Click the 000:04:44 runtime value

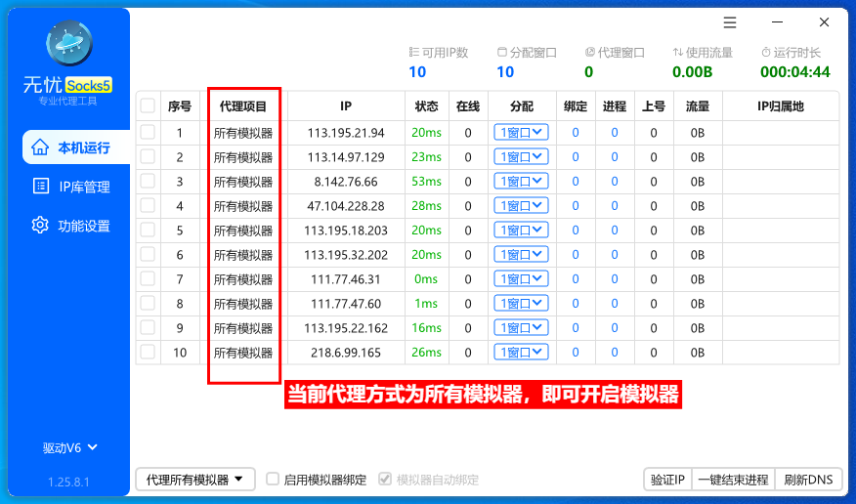tap(795, 72)
